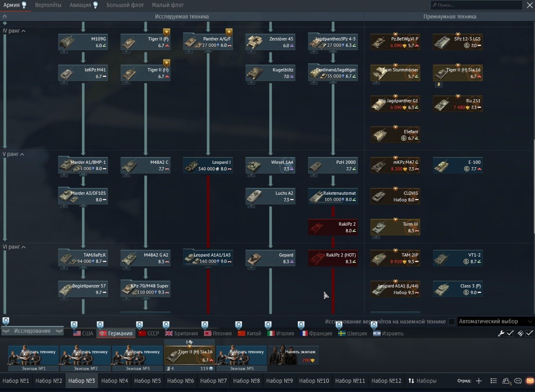This screenshot has width=535, height=392.
Task: Open the squad list icon
Action: [x=494, y=381]
